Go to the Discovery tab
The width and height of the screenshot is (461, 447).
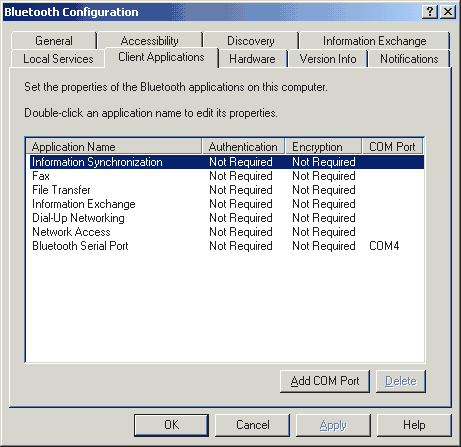251,41
